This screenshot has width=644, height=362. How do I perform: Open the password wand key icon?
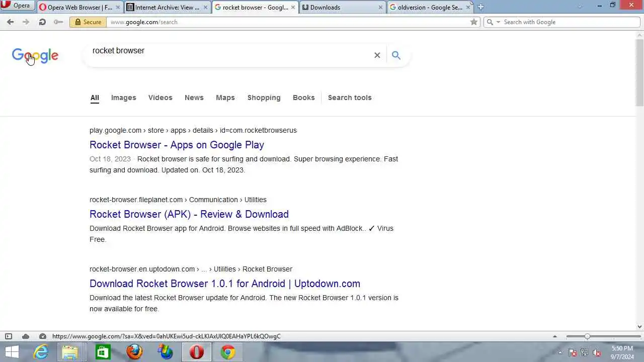point(58,22)
